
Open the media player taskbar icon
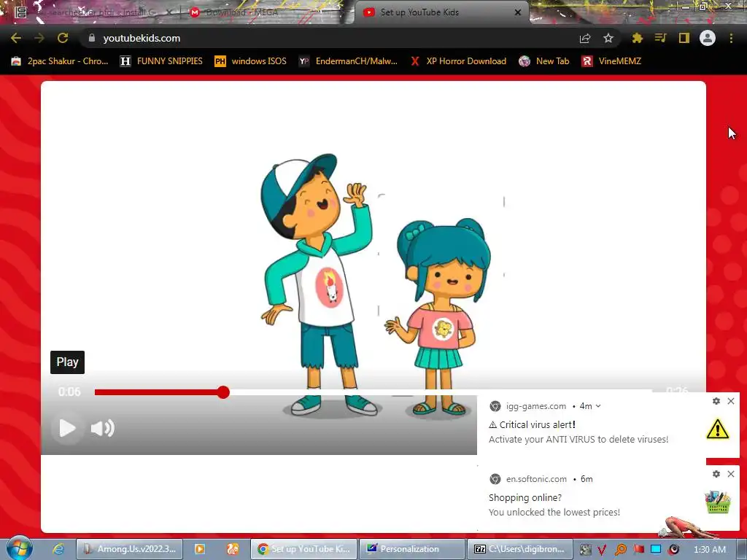(200, 549)
